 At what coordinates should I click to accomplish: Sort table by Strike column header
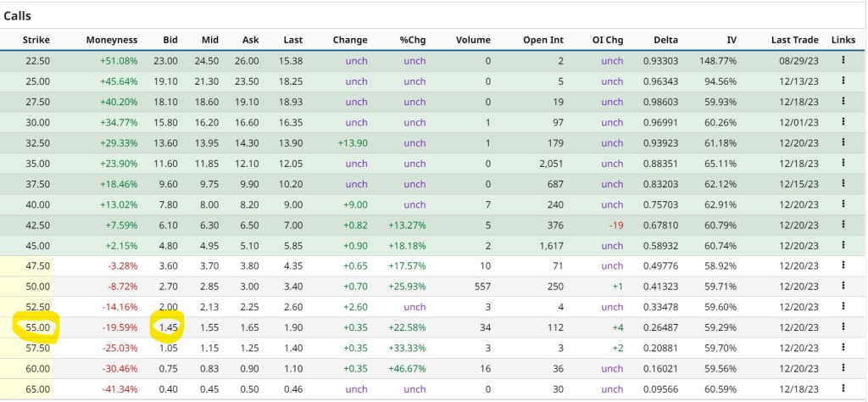(x=36, y=40)
